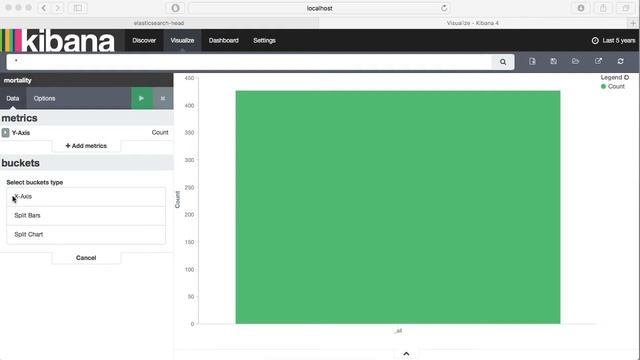Viewport: 640px width, 360px height.
Task: Click the browser share icon
Action: 603,8
